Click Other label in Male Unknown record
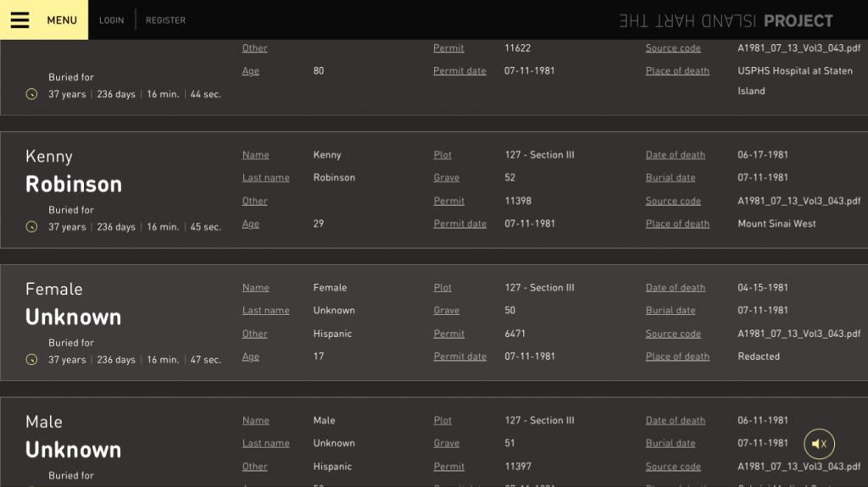Viewport: 868px width, 487px height. [254, 467]
